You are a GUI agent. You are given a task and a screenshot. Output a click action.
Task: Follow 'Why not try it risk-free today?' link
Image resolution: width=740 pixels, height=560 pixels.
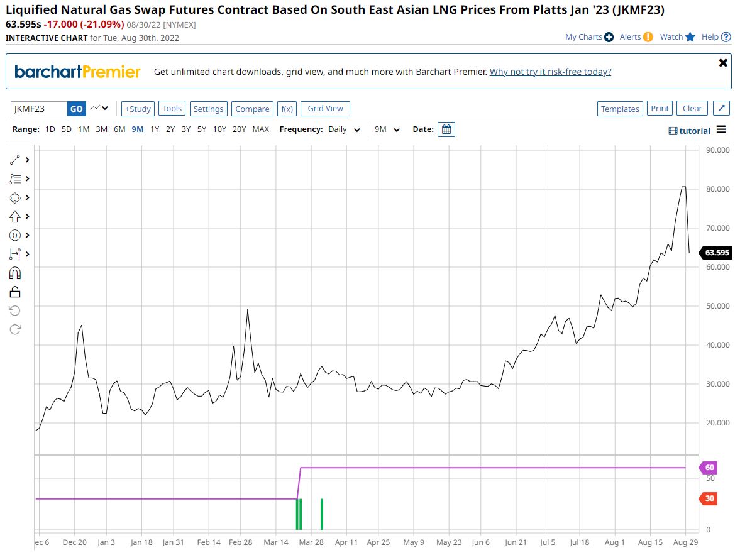(x=550, y=72)
